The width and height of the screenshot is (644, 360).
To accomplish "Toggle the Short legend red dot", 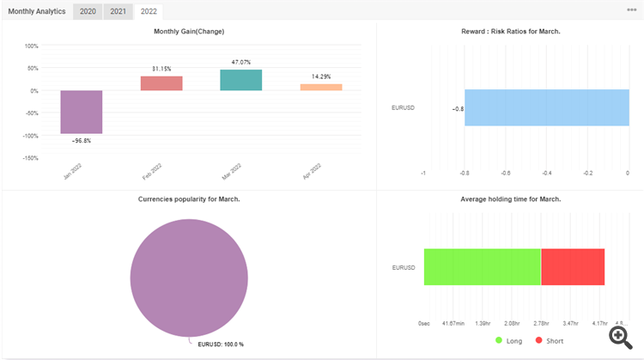I will coord(539,340).
